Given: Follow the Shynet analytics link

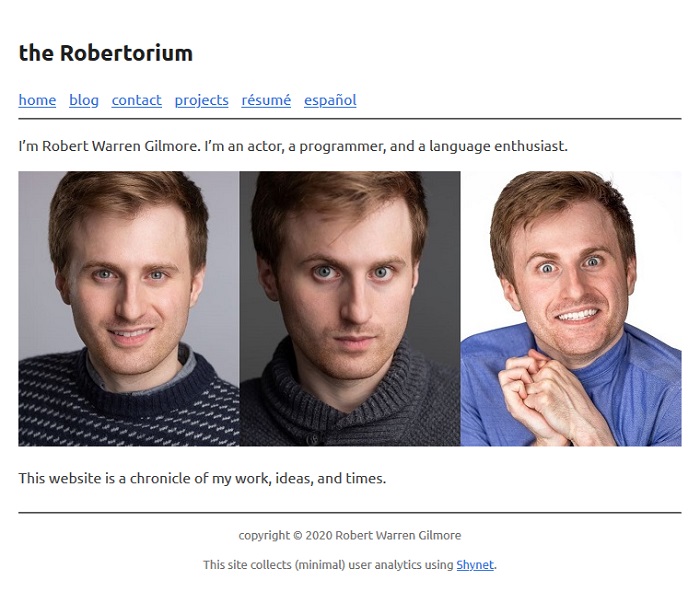Looking at the screenshot, I should (x=475, y=565).
